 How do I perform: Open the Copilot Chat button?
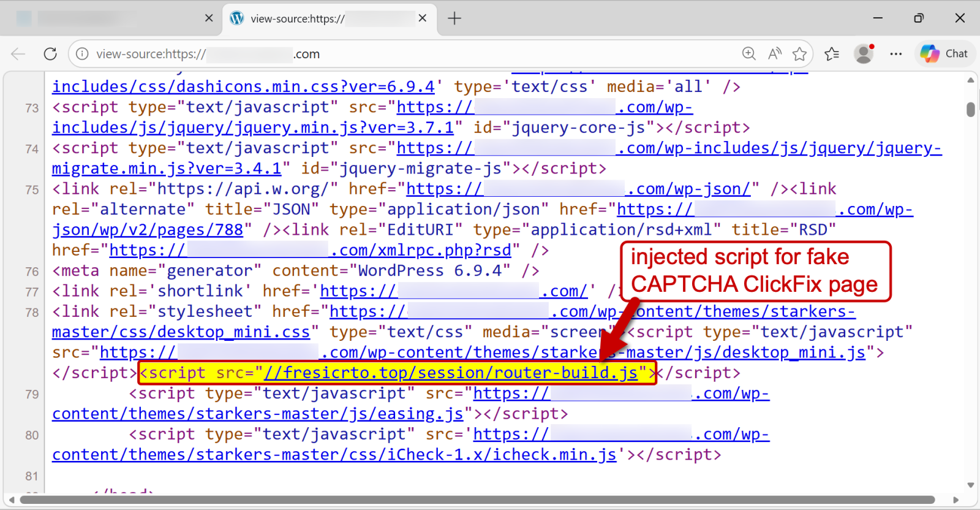(x=944, y=54)
